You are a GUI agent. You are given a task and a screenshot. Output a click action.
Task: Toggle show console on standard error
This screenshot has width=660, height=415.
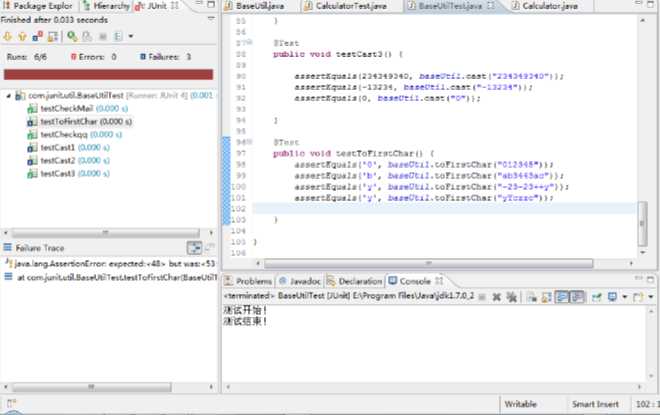pos(577,297)
